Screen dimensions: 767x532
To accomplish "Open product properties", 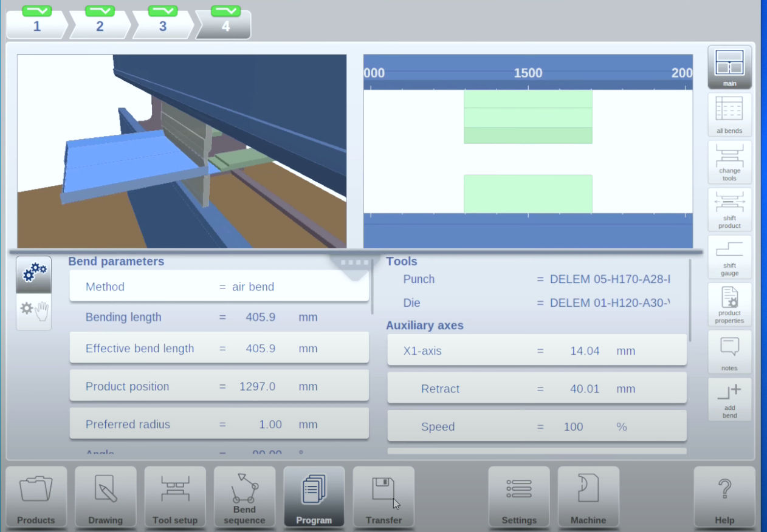I will [x=729, y=304].
